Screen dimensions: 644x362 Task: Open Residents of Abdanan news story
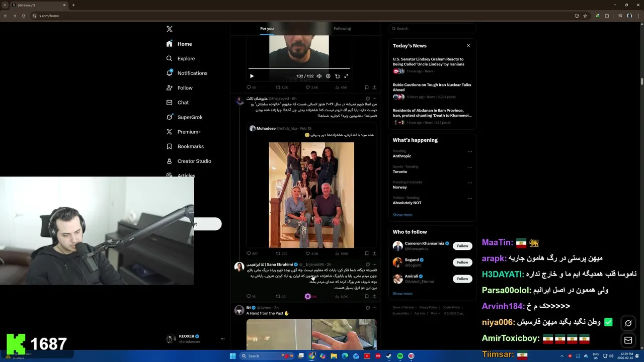432,116
